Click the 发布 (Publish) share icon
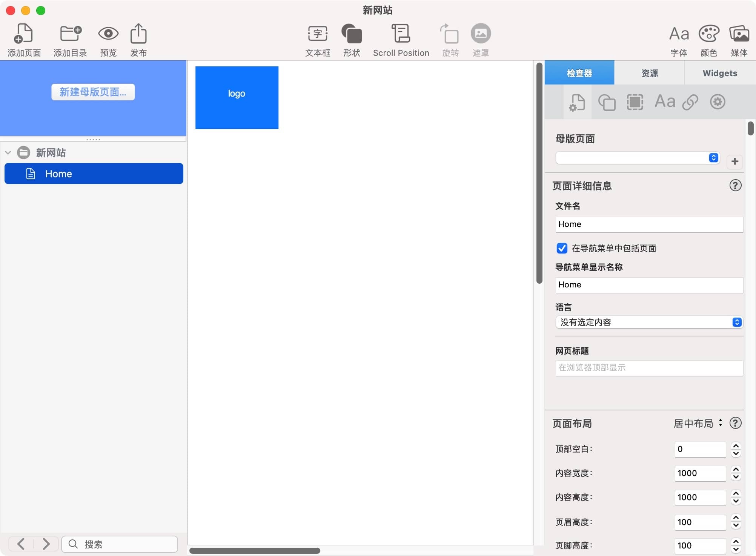756x556 pixels. (138, 34)
